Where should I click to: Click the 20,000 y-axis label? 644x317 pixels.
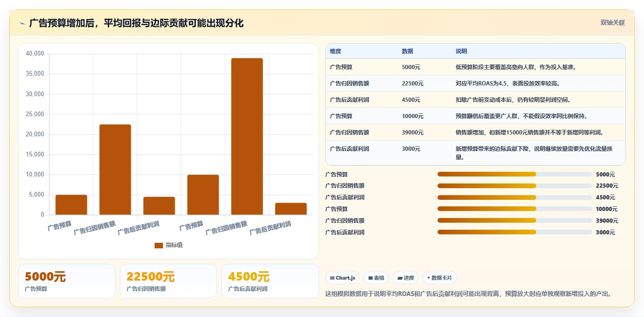click(35, 134)
